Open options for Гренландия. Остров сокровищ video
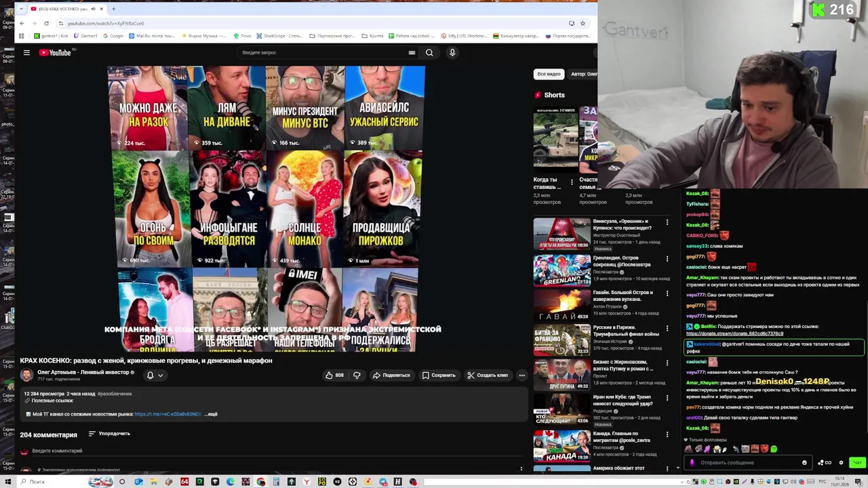Image resolution: width=868 pixels, height=488 pixels. pyautogui.click(x=667, y=258)
